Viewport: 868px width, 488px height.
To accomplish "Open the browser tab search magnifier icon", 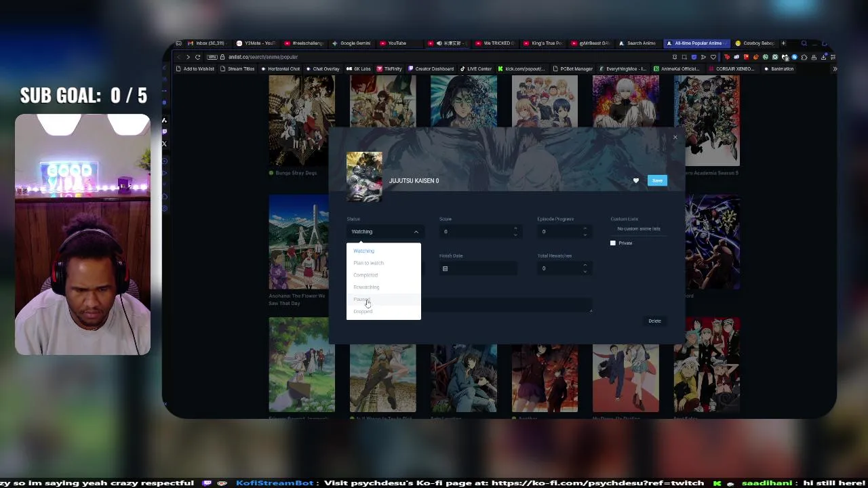I will click(x=804, y=43).
